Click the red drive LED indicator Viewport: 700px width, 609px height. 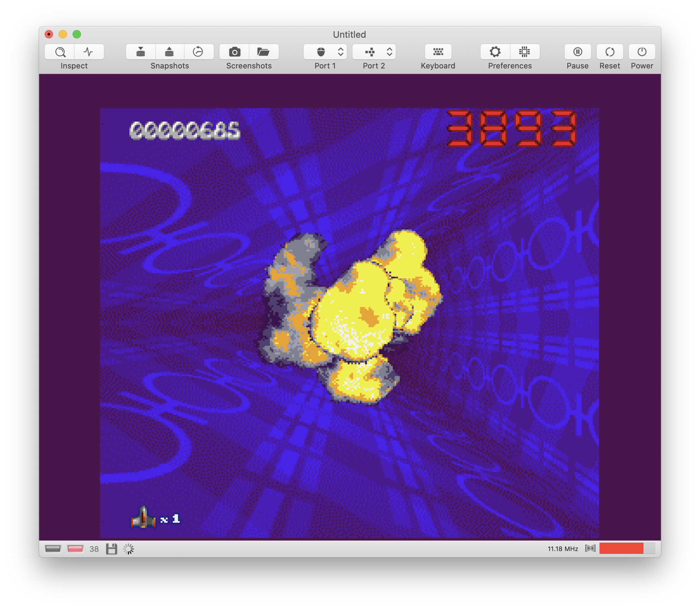75,549
